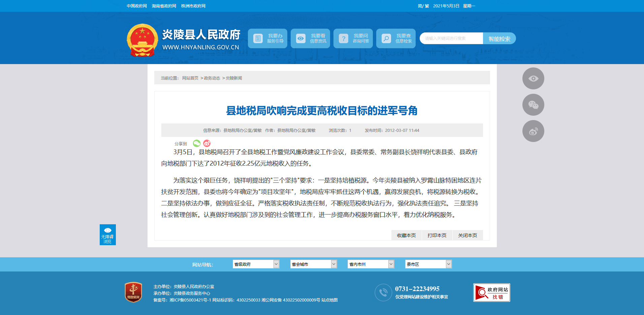
Task: Click the keyword search input field
Action: (x=451, y=38)
